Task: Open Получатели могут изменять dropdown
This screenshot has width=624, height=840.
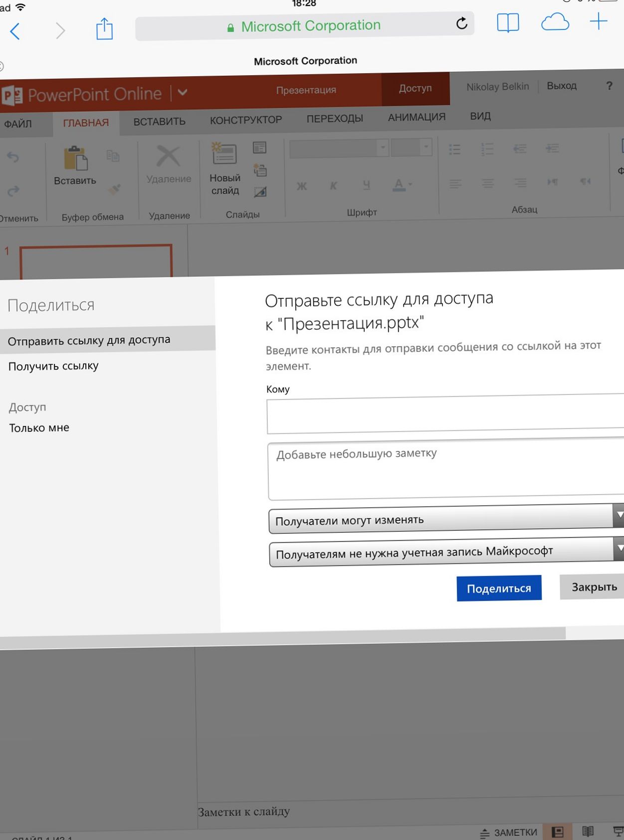Action: [x=446, y=519]
